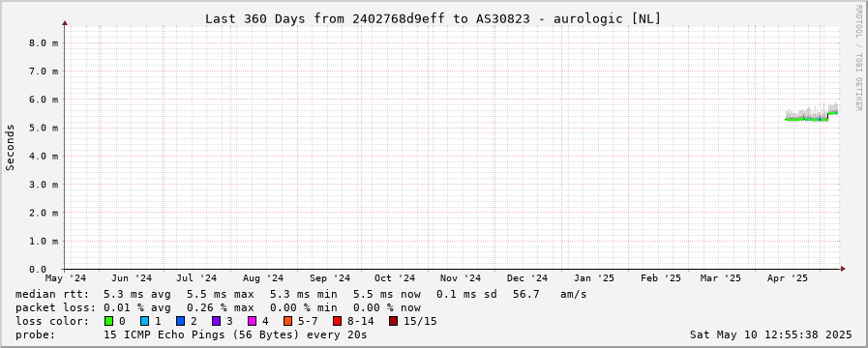Click the 5.0 m y-axis label
868x348 pixels.
44,128
